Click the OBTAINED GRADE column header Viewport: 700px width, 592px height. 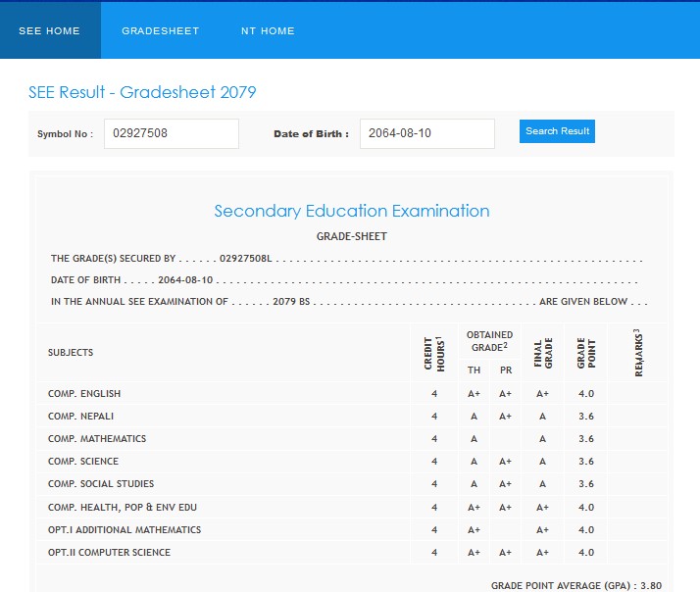(489, 341)
